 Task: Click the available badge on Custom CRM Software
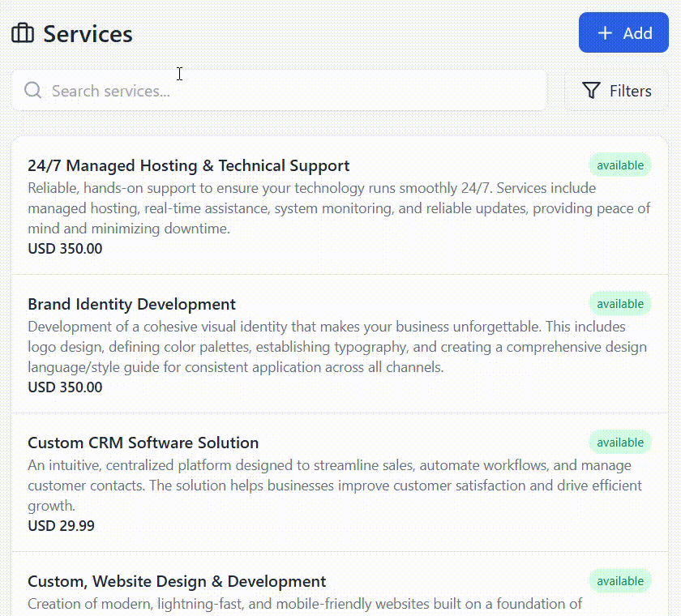click(x=620, y=442)
